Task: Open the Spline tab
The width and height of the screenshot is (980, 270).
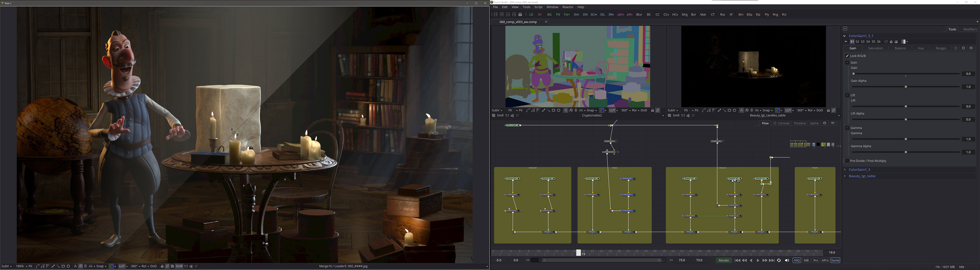Action: pos(814,123)
